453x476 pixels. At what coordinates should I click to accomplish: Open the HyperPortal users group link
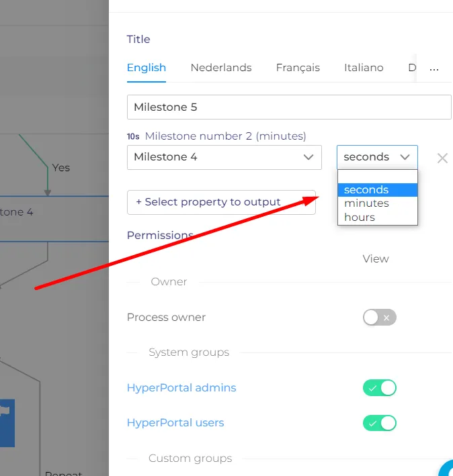tap(175, 423)
